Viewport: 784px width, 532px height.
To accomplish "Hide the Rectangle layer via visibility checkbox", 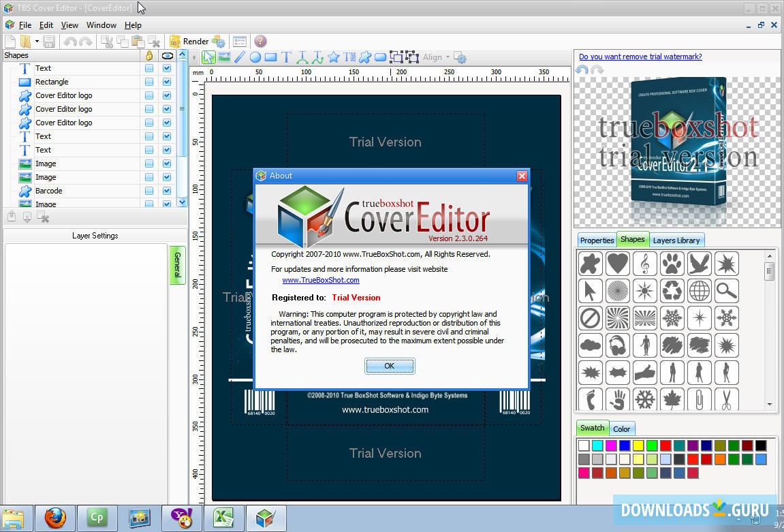I will pyautogui.click(x=167, y=82).
